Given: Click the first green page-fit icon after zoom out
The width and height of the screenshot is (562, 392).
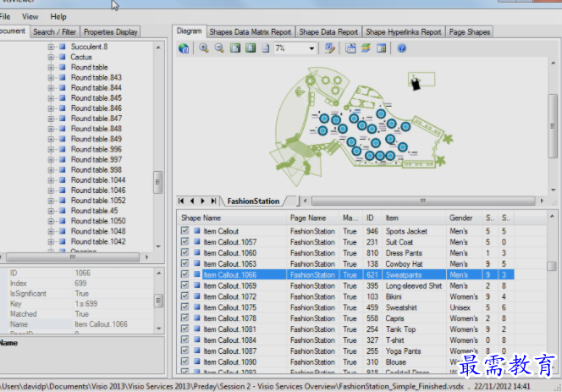Looking at the screenshot, I should (235, 48).
